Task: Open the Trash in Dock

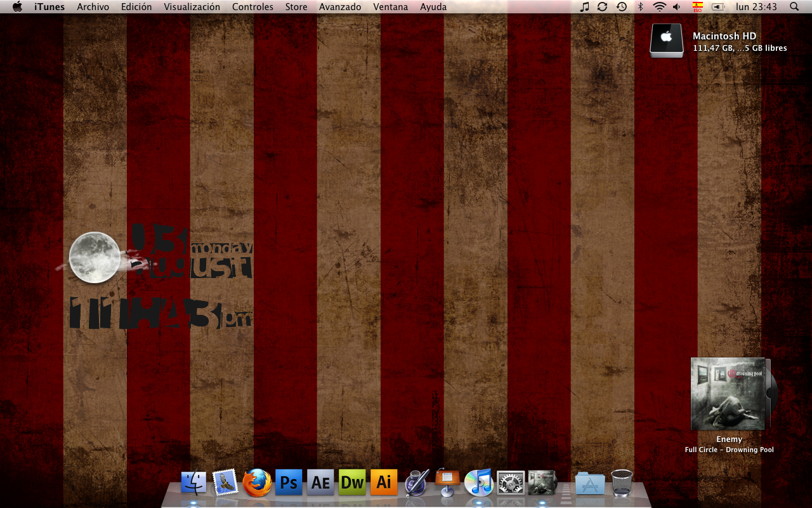Action: pyautogui.click(x=622, y=483)
